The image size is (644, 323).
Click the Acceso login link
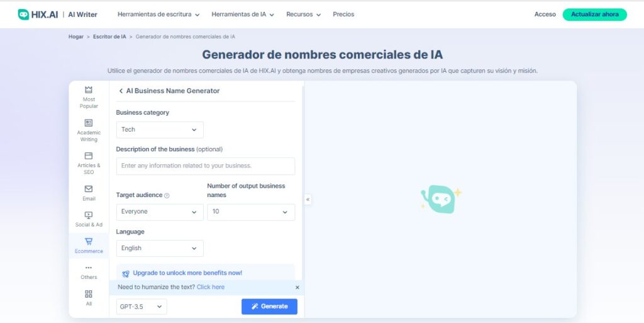(545, 14)
